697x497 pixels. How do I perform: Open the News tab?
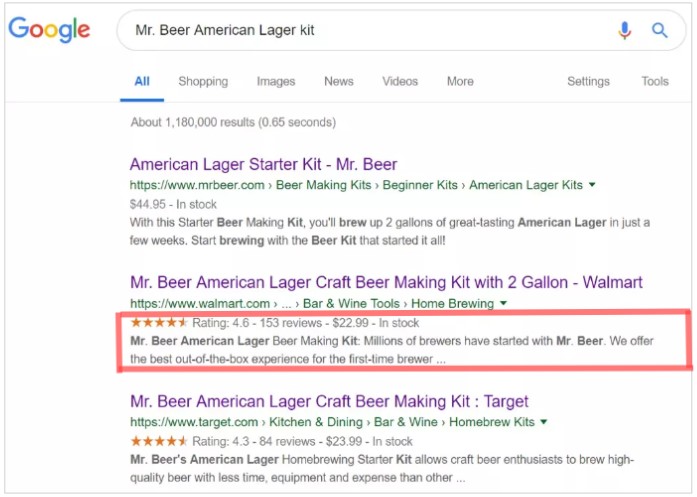(x=339, y=81)
